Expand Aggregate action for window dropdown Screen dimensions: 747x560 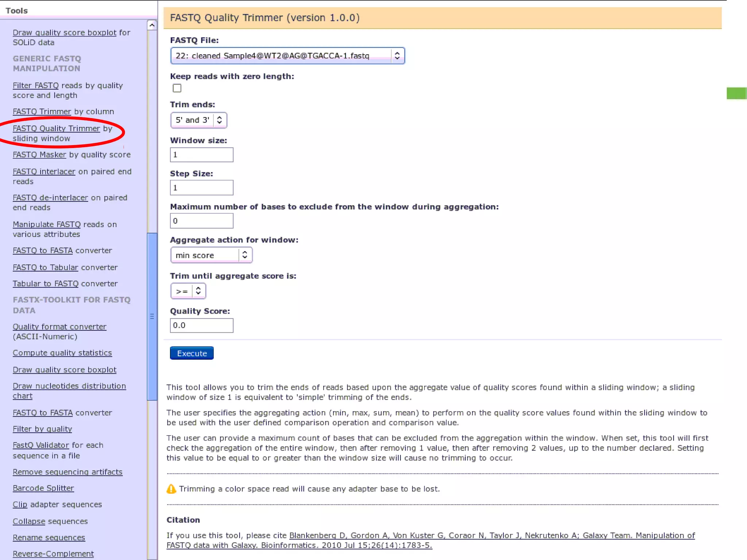point(211,255)
